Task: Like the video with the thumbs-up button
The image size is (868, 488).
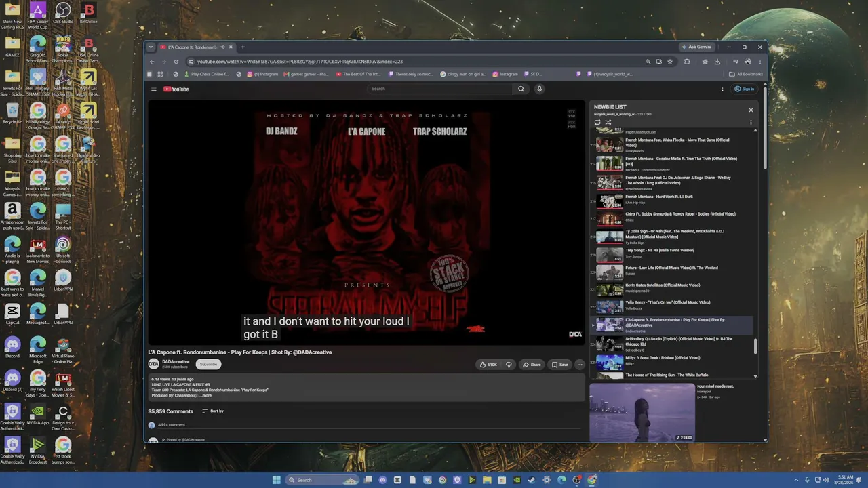Action: tap(488, 365)
